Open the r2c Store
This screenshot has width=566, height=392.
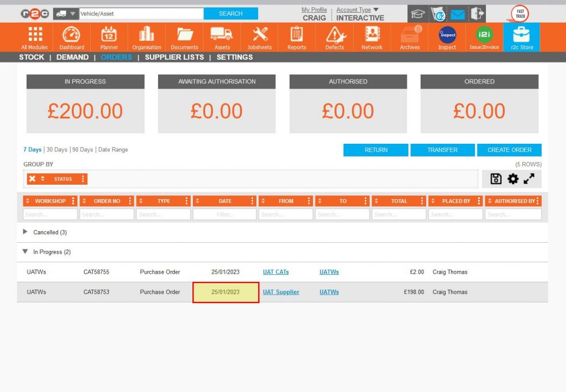point(521,36)
